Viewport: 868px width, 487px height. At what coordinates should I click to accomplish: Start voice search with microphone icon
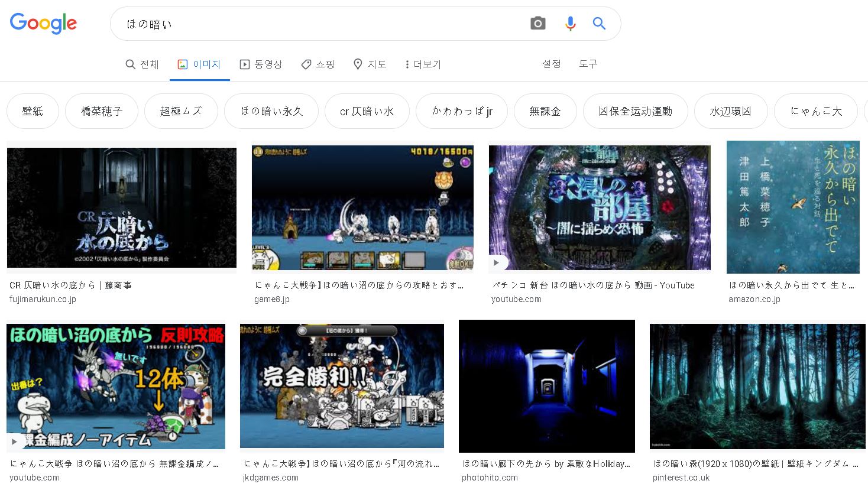pos(570,24)
